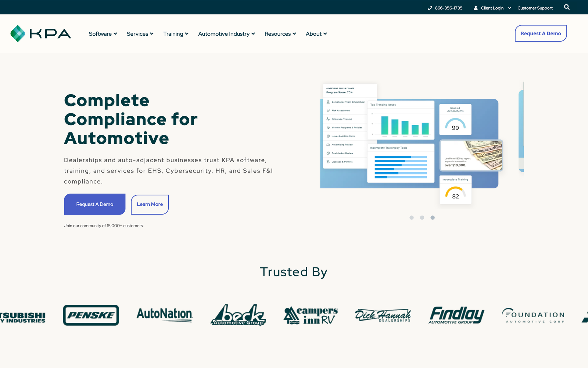Click the Incomplete Training by Topic chart
Viewport: 588px width, 368px height.
point(401,163)
